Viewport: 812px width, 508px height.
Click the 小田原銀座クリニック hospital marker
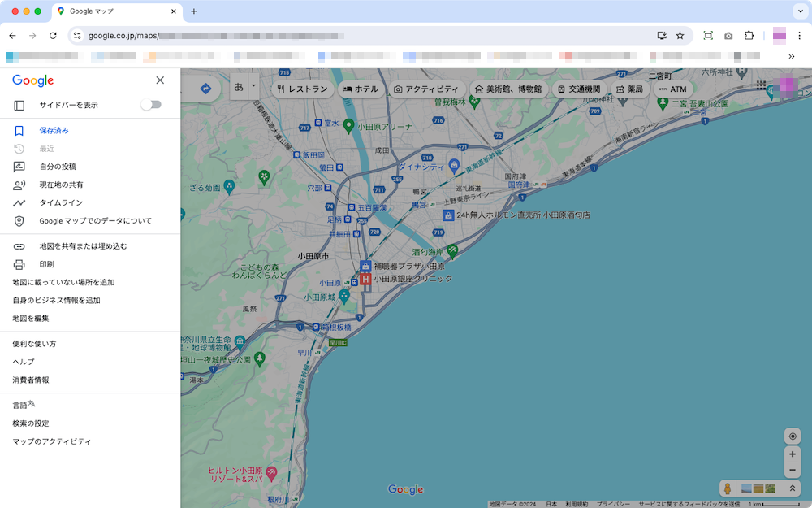point(365,280)
